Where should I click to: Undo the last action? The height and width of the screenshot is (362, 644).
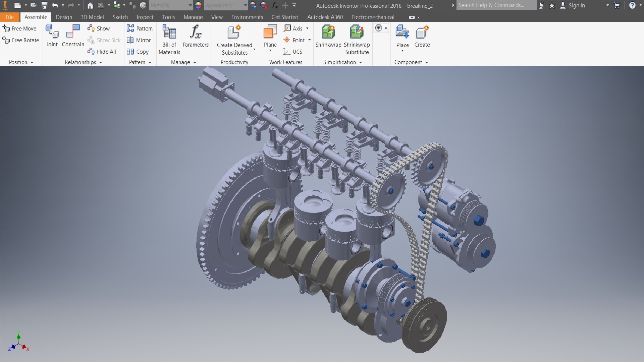pos(55,5)
